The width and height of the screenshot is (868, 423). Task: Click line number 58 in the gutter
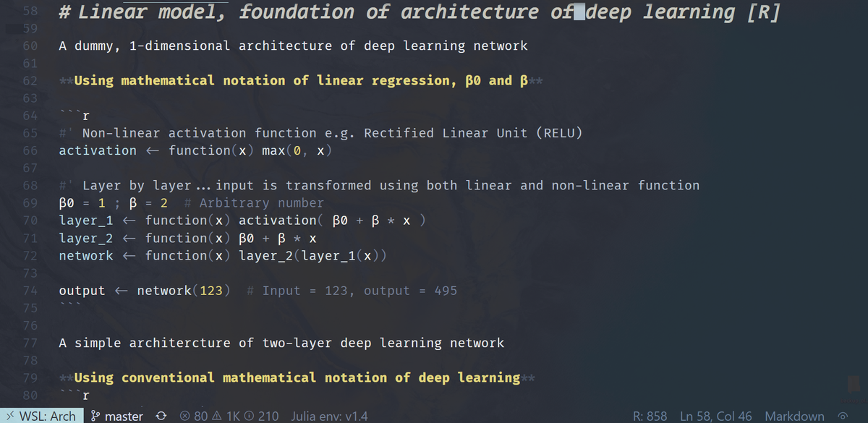[x=30, y=12]
